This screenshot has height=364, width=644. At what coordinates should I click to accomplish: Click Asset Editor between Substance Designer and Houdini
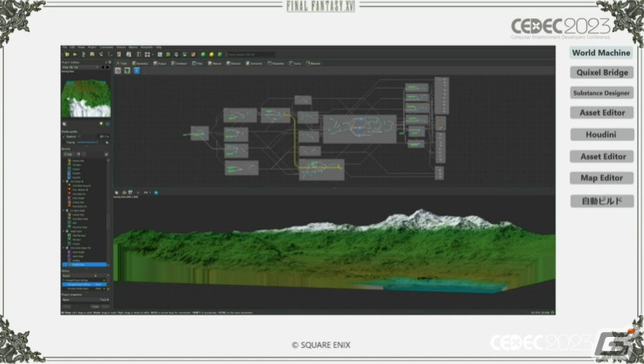601,112
